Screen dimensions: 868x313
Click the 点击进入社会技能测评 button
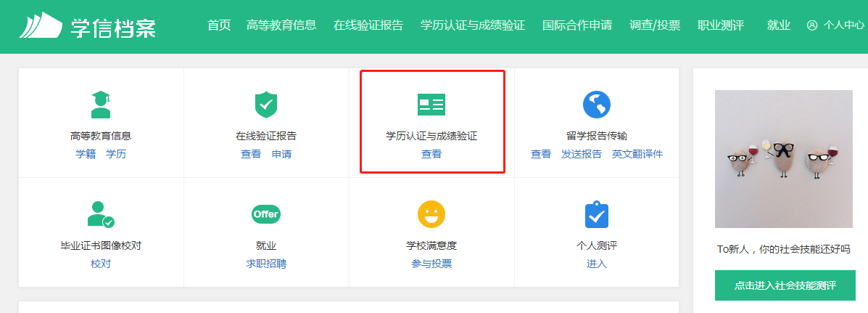785,285
